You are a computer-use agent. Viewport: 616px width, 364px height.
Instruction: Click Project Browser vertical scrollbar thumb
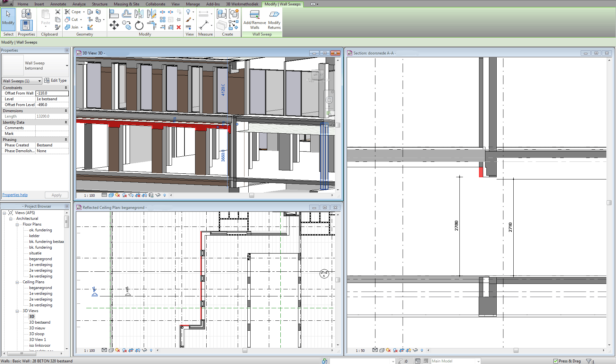67,221
